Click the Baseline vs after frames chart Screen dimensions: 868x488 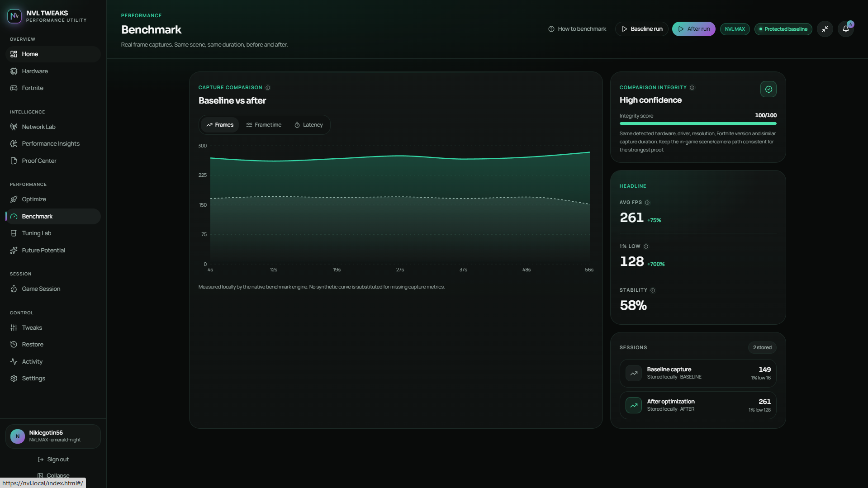pyautogui.click(x=400, y=205)
